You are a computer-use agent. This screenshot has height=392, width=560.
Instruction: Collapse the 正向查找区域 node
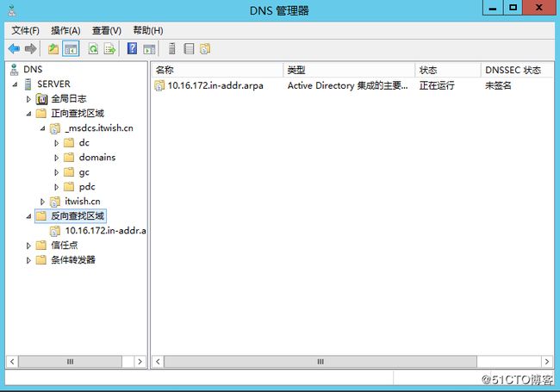click(29, 114)
